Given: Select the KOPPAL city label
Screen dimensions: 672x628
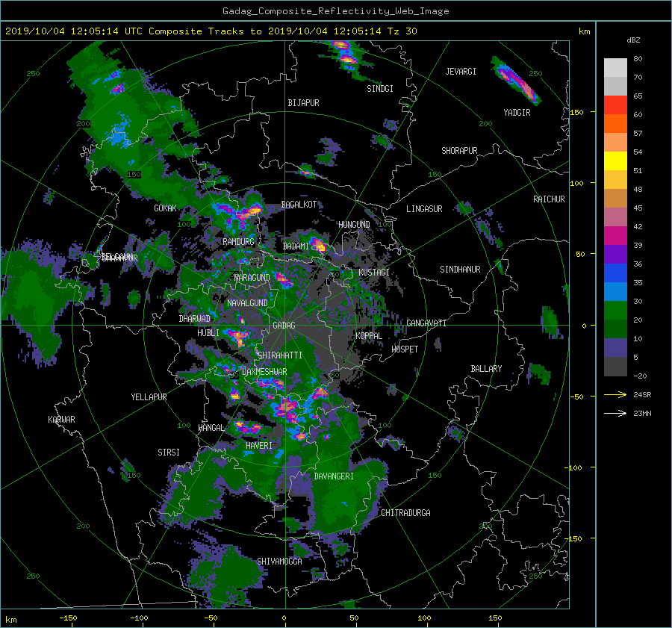Looking at the screenshot, I should pos(369,335).
